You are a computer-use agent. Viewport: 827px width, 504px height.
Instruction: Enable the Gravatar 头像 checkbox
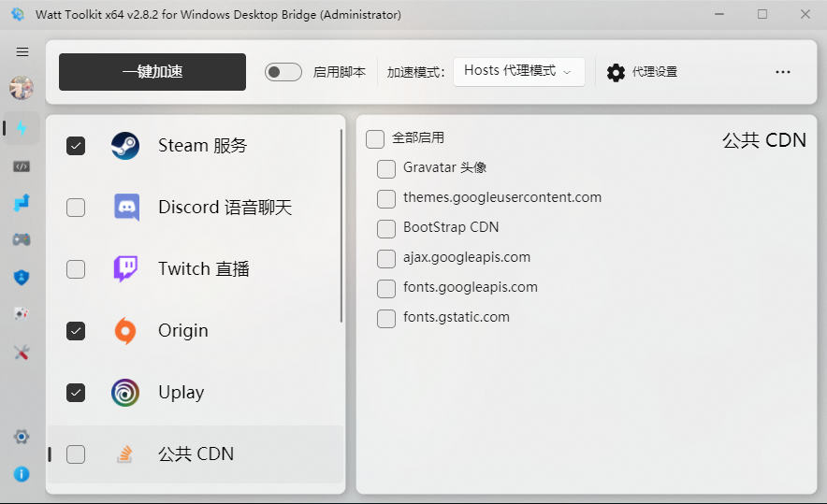point(386,168)
